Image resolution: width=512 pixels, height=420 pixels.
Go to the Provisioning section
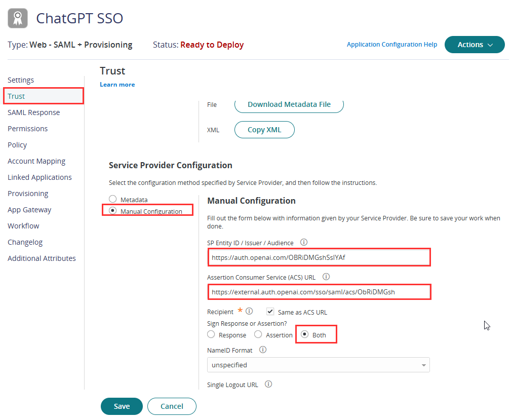pos(28,194)
